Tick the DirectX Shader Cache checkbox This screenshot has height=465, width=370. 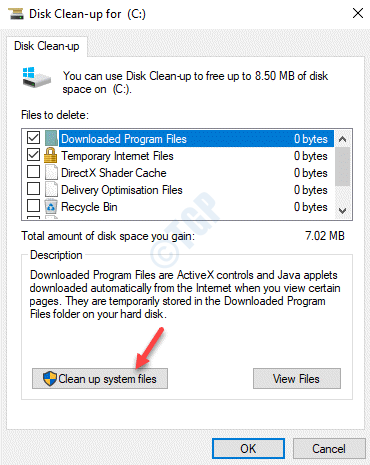point(33,172)
